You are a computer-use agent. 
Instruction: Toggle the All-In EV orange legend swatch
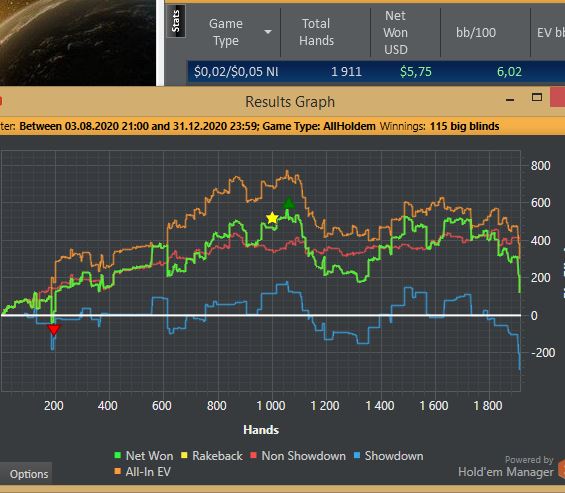(x=117, y=471)
